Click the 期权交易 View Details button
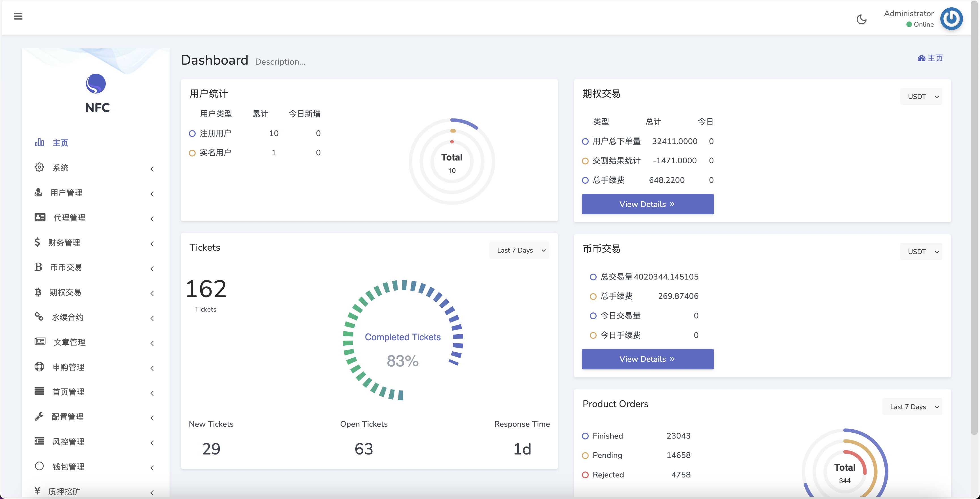 (x=648, y=203)
